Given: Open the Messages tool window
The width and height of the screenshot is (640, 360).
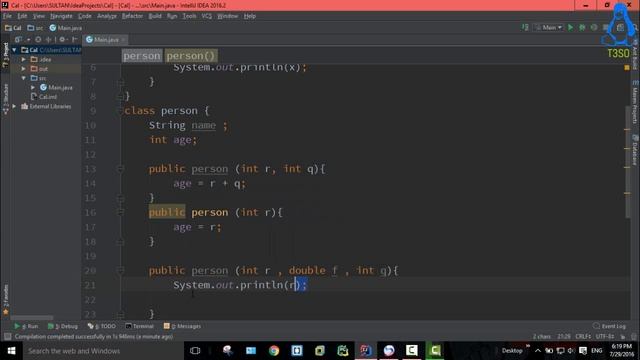Looking at the screenshot, I should pyautogui.click(x=182, y=326).
